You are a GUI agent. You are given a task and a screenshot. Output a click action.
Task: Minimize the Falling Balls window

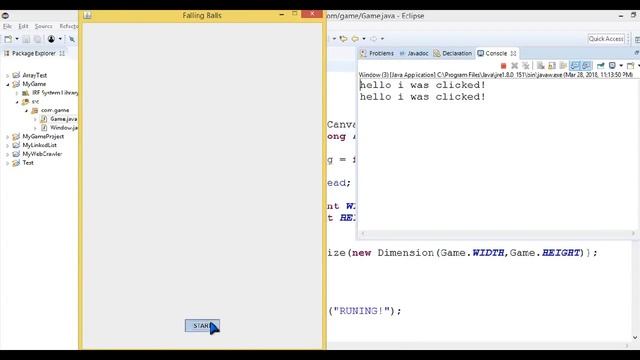(282, 14)
